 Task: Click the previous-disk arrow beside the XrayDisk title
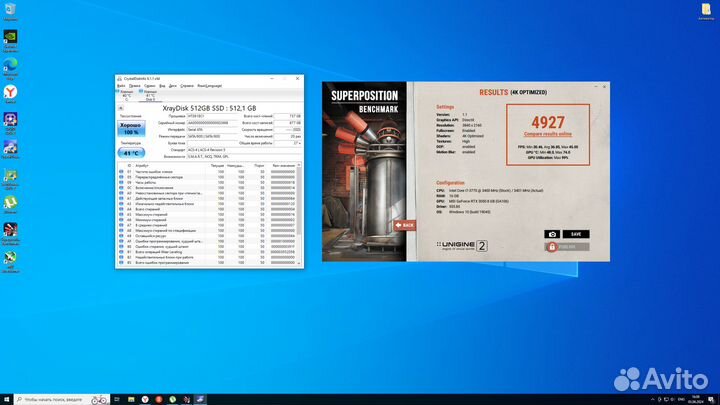121,108
